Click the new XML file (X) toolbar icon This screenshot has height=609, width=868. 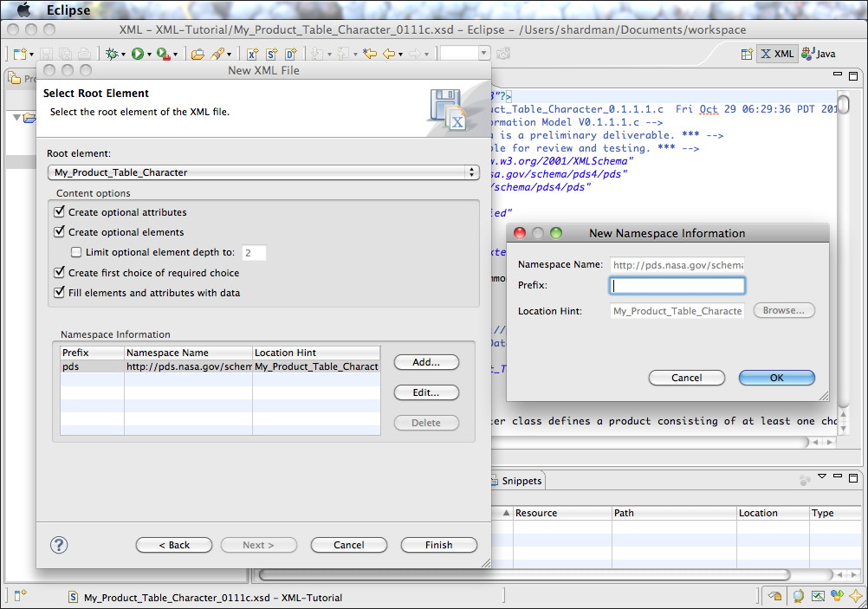point(252,54)
